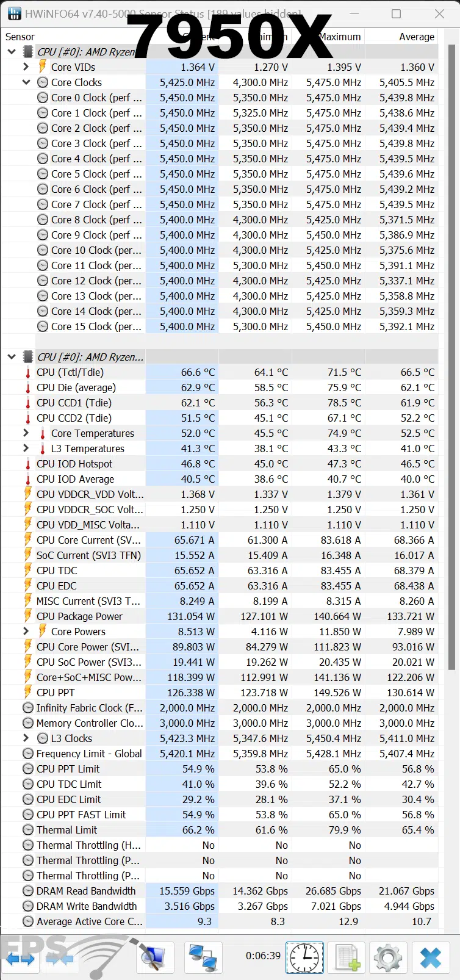Click the icon beside CPU PPT Limit
The height and width of the screenshot is (980, 460).
27,769
